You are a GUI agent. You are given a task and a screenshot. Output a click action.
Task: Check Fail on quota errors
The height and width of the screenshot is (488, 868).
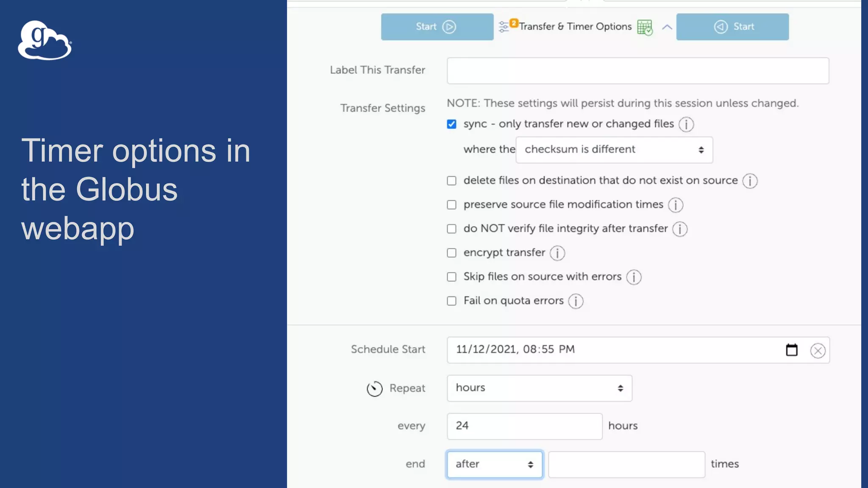[451, 301]
